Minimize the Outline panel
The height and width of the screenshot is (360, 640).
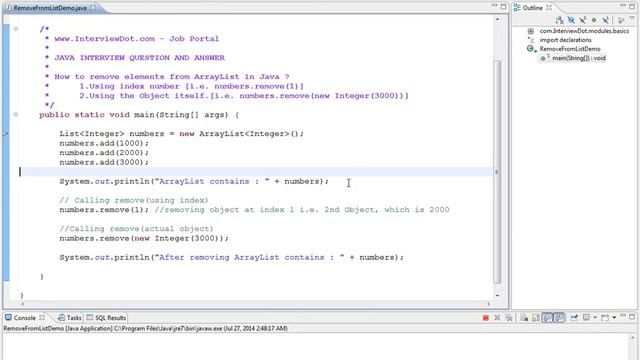coord(623,5)
